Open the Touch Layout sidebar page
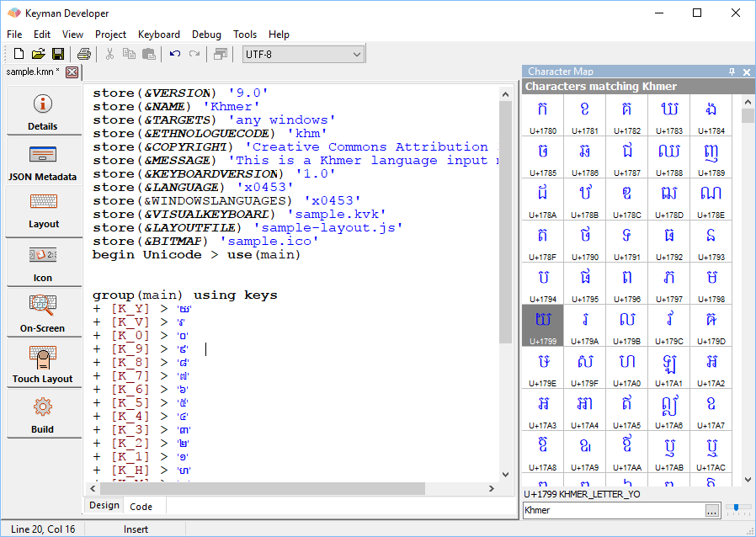Screen dimensions: 756x537 coord(43,363)
